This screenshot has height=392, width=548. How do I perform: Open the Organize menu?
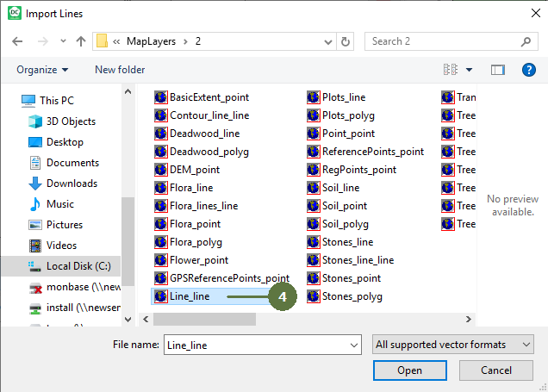point(42,70)
